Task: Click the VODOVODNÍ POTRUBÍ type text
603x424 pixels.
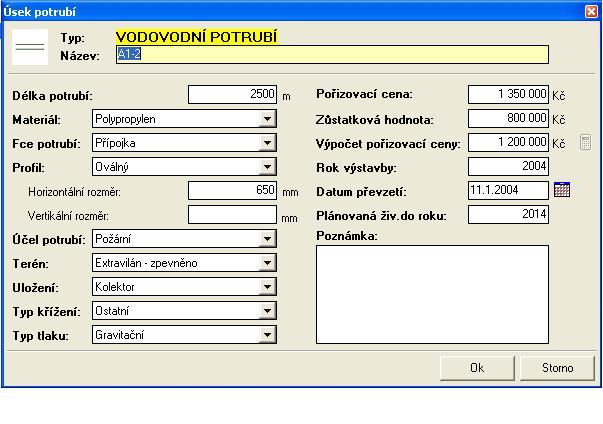Action: (196, 37)
